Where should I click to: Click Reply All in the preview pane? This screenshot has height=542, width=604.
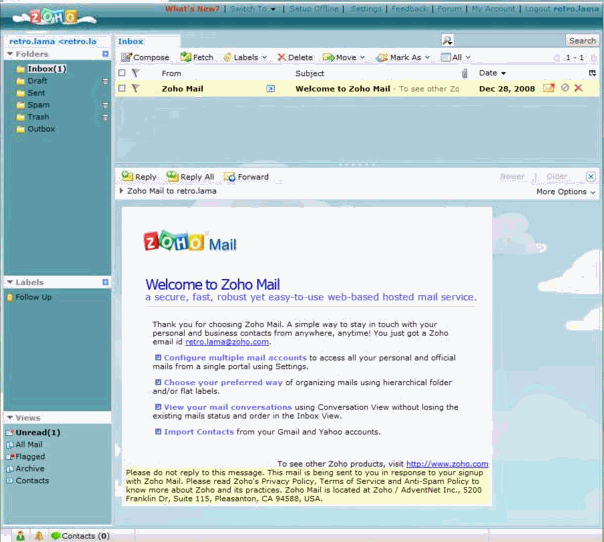click(x=191, y=176)
